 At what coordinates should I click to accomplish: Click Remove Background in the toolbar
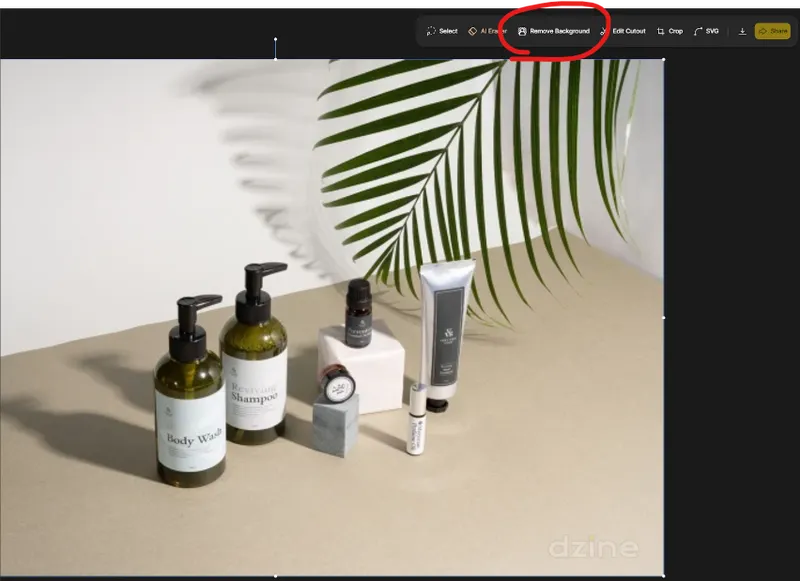[x=554, y=31]
